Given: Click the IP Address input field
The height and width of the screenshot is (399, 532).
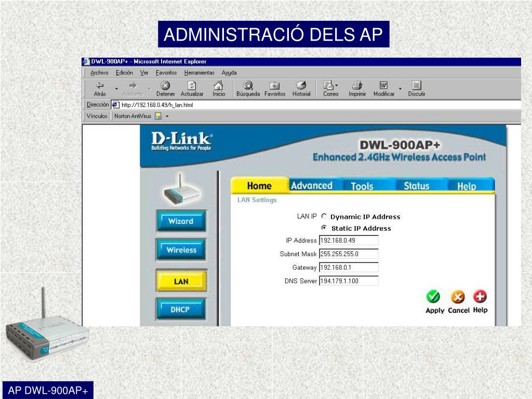Looking at the screenshot, I should [x=349, y=240].
